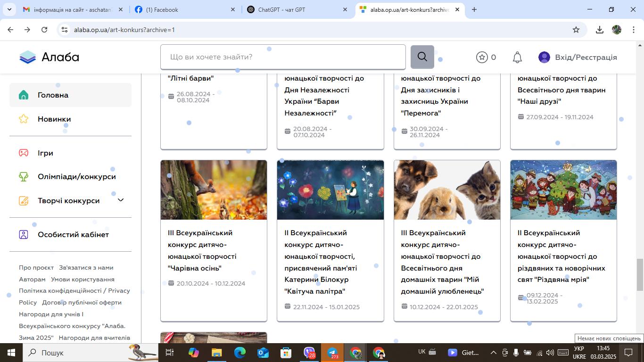Switch to the (1) Facebook tab

[x=185, y=9]
